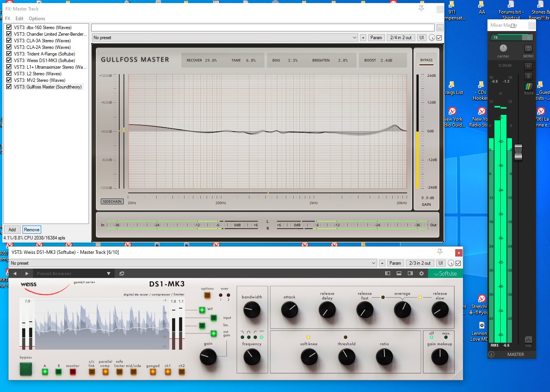Click the Gullfoss SIDECHAIN button

[x=112, y=201]
